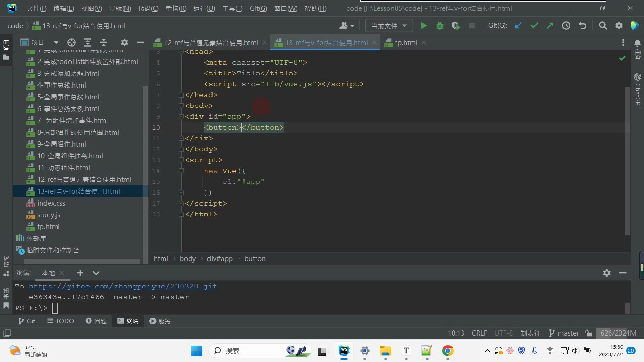Select study.js in the project tree
This screenshot has height=362, width=644.
[x=49, y=215]
